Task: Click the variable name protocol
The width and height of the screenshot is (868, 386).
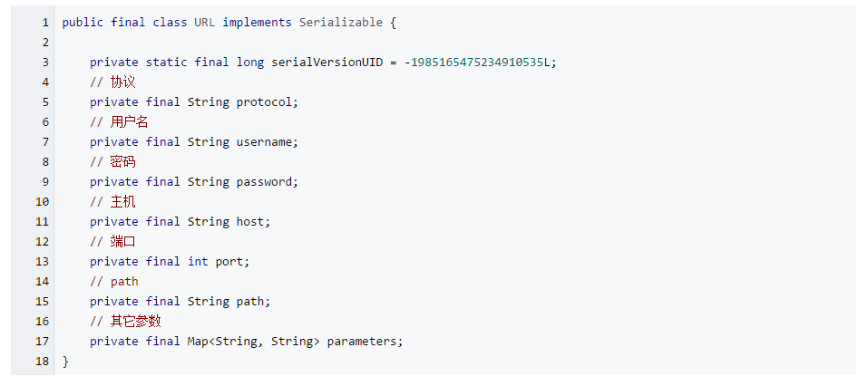Action: pyautogui.click(x=265, y=102)
